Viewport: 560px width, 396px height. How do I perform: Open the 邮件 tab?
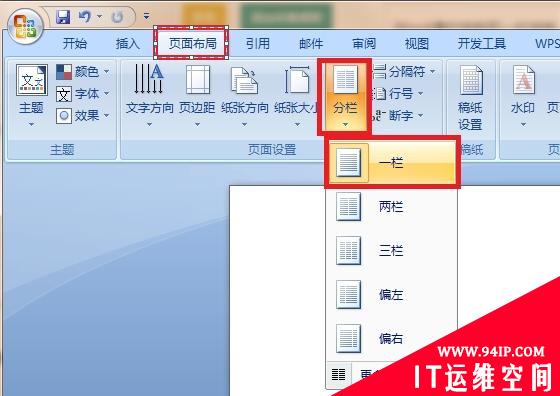[311, 44]
